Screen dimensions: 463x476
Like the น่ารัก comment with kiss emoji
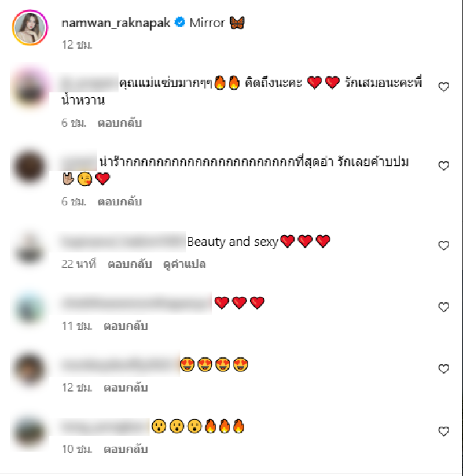tap(443, 166)
